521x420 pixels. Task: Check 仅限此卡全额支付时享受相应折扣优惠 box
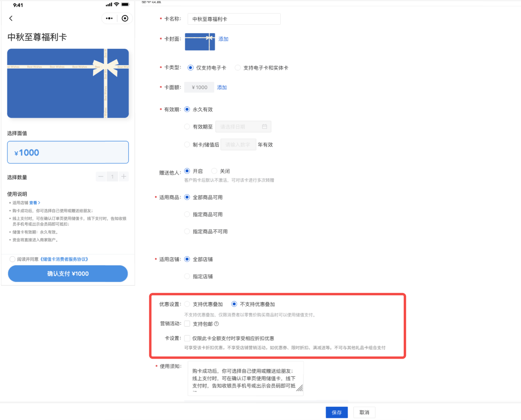187,338
